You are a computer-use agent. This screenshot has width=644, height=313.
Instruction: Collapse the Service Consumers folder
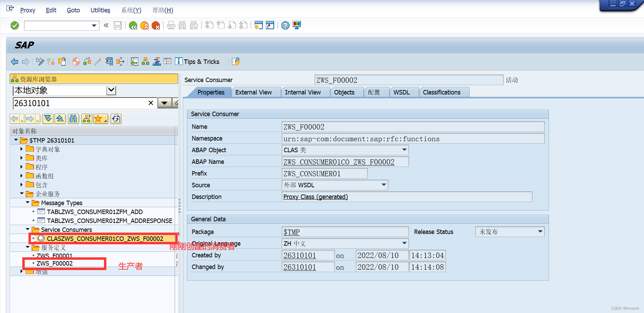[28, 229]
